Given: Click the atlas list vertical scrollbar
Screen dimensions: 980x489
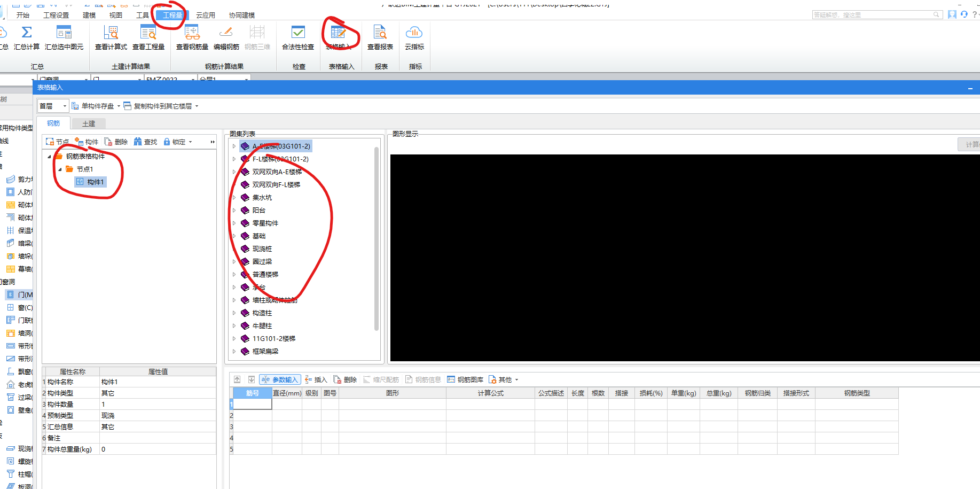Looking at the screenshot, I should click(377, 239).
